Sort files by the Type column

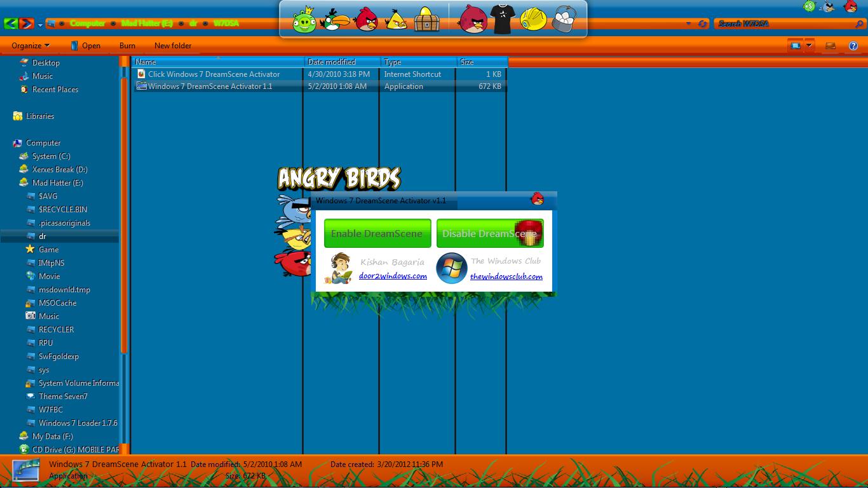click(x=419, y=62)
